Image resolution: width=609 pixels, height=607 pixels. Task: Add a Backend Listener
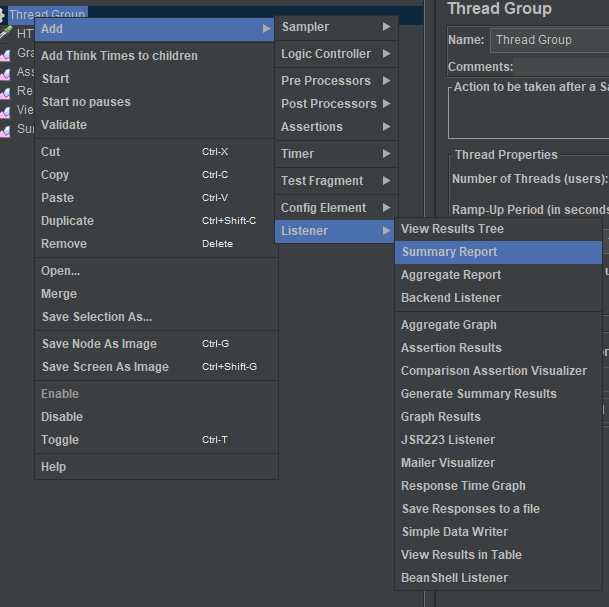tap(498, 298)
